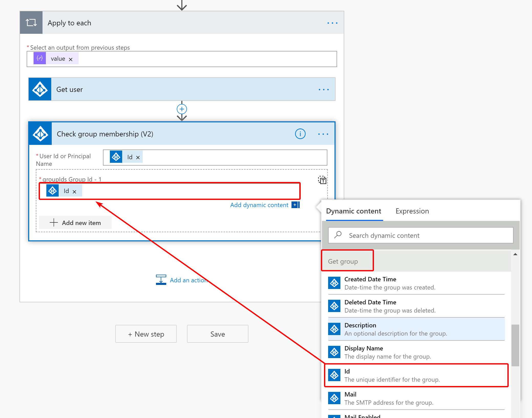Select the Dynamic content tab
Viewport: 532px width, 418px height.
pyautogui.click(x=353, y=211)
